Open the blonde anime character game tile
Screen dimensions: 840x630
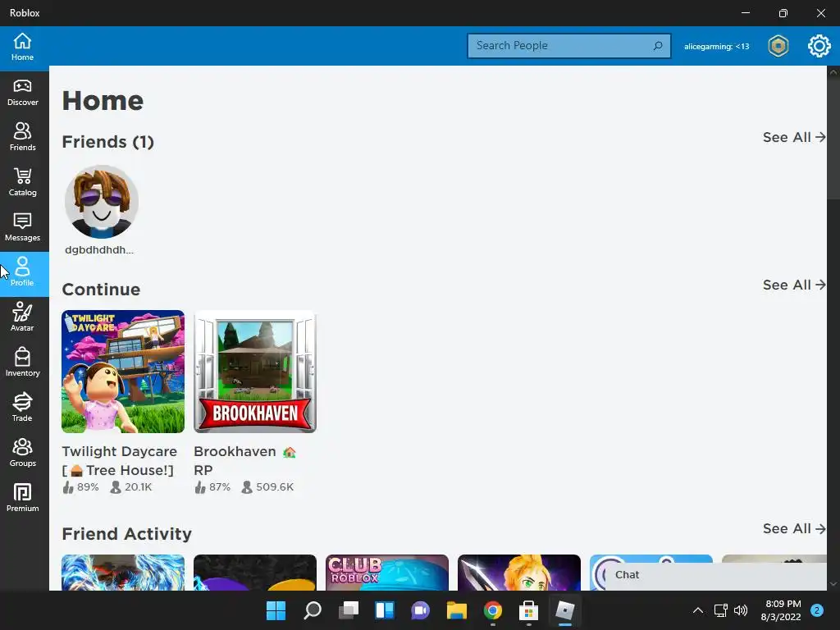519,572
